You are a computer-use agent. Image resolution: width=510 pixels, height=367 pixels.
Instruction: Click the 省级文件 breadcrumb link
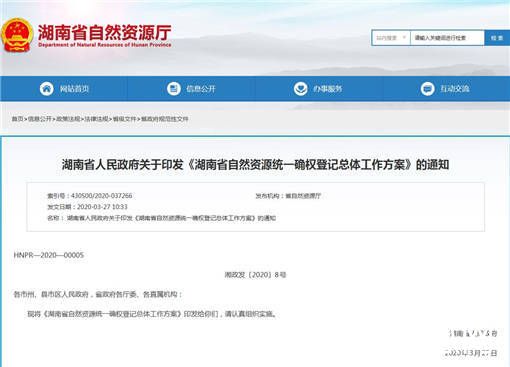125,119
